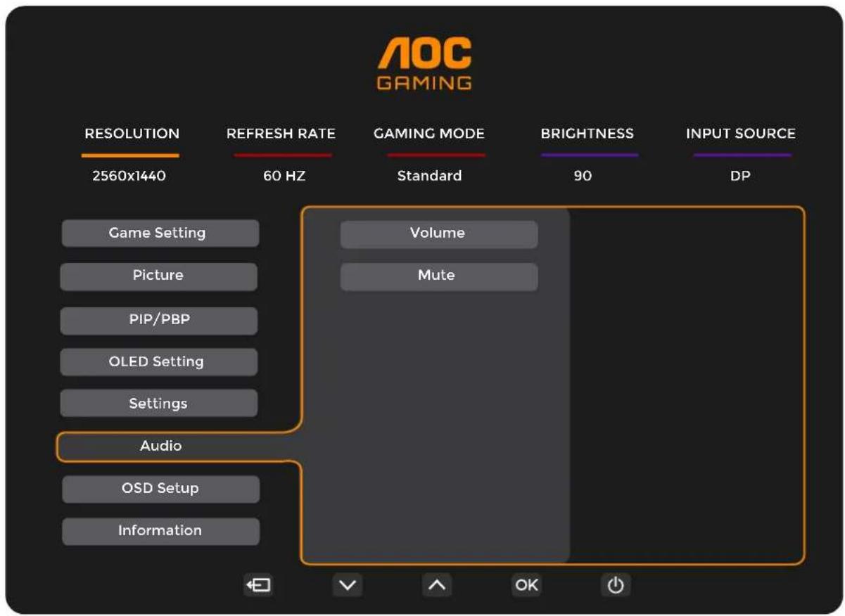Click the up arrow navigation icon
The height and width of the screenshot is (616, 845).
[x=437, y=585]
